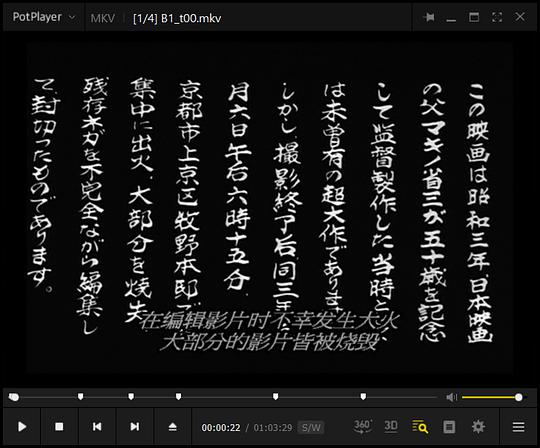540x448 pixels.
Task: Switch to fullscreen mode icon
Action: pyautogui.click(x=497, y=17)
